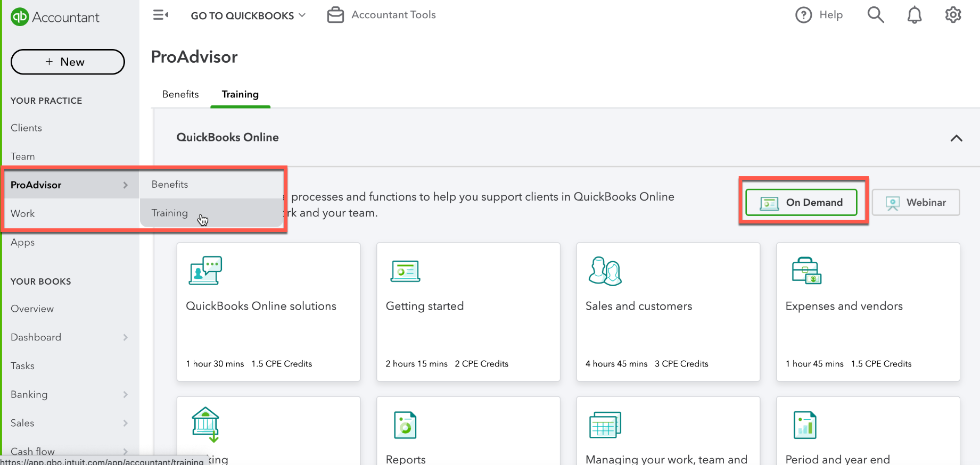Open Overview under Your Books

pos(32,309)
